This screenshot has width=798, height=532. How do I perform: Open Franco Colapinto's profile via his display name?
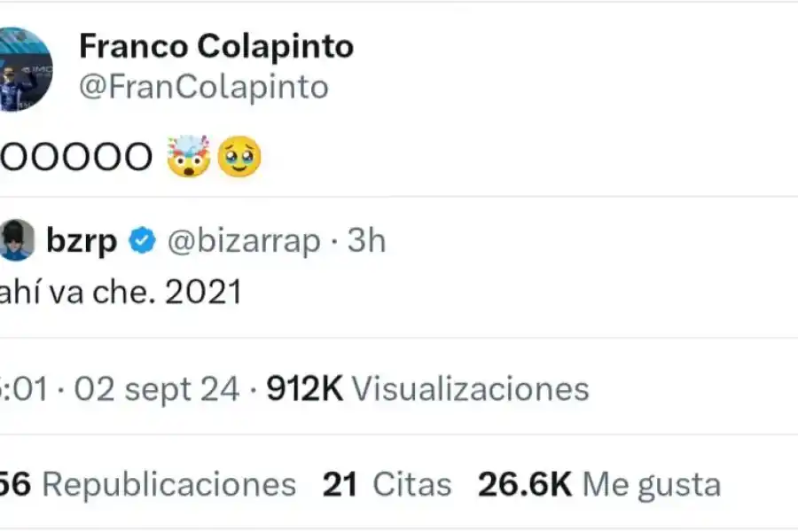215,45
